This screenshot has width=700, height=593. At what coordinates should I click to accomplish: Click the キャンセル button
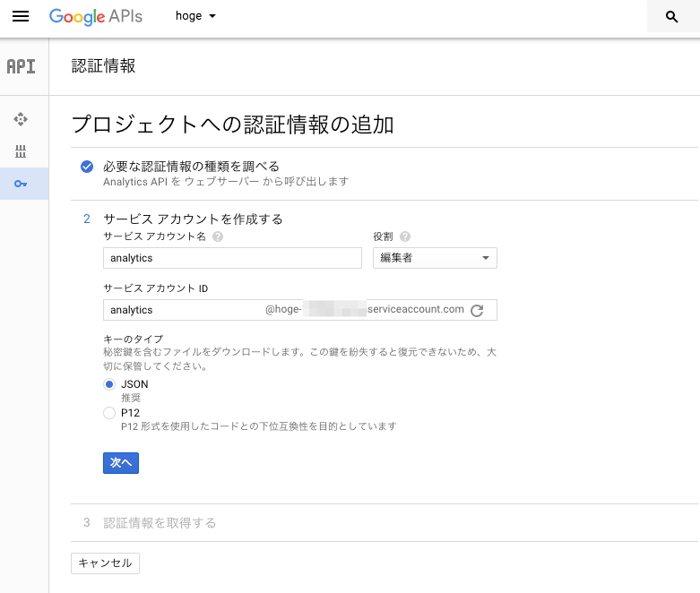pos(106,563)
